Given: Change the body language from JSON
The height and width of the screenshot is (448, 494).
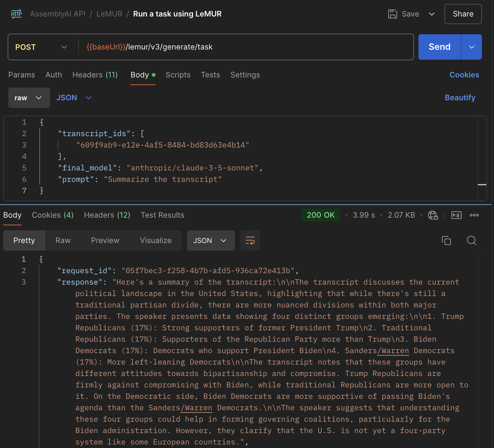Looking at the screenshot, I should click(x=74, y=98).
